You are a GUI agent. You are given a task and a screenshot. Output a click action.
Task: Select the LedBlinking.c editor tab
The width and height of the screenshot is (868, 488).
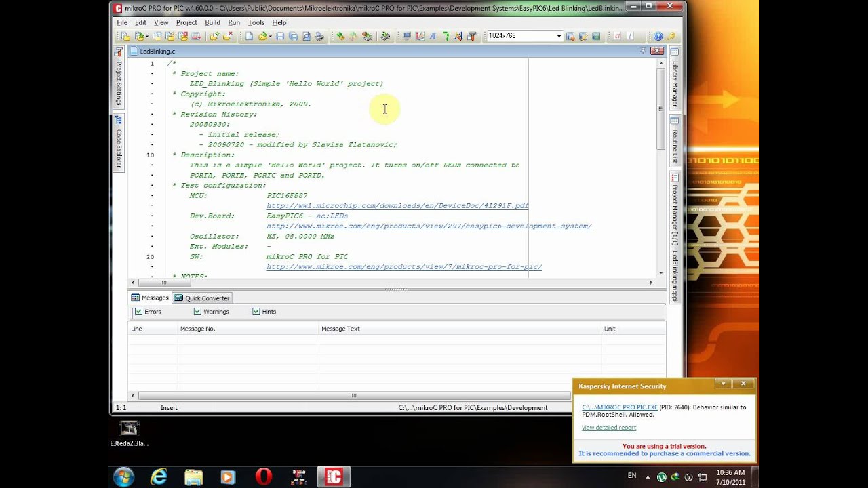pos(153,51)
